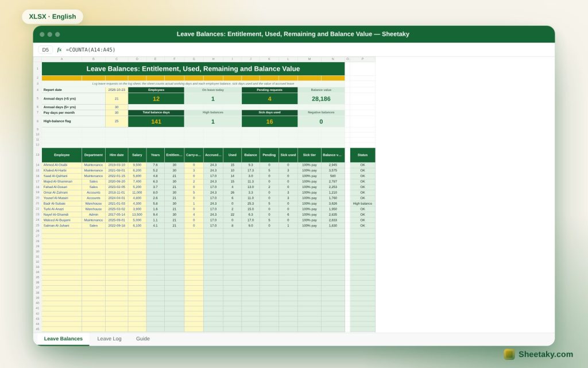The height and width of the screenshot is (368, 588).
Task: Select hire date 2017-05-14
Action: [117, 214]
